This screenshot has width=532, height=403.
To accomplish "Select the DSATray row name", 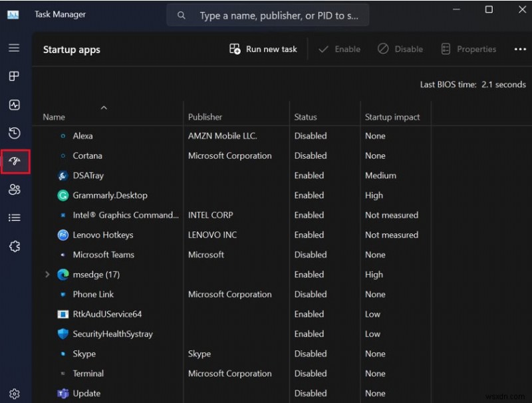I will click(88, 176).
